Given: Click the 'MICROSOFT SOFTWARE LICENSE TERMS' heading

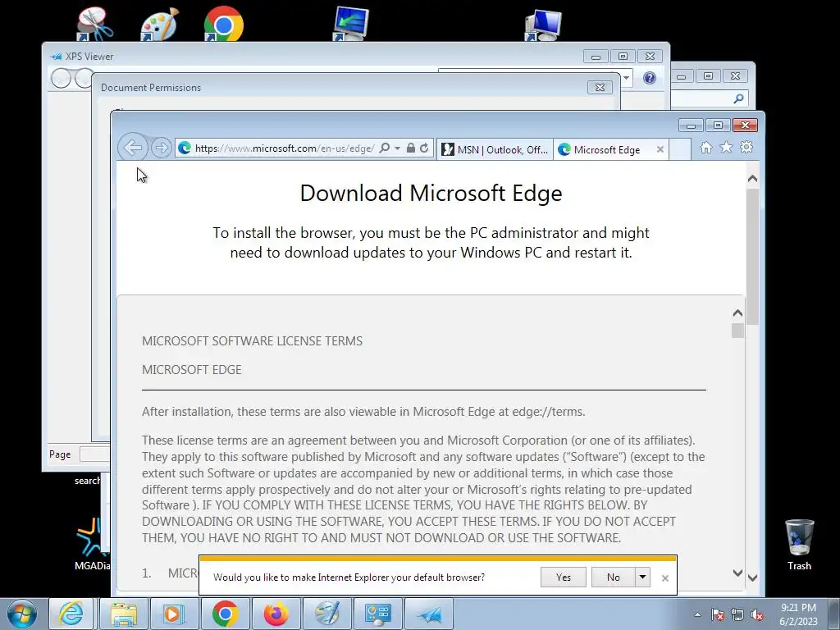Looking at the screenshot, I should [252, 340].
